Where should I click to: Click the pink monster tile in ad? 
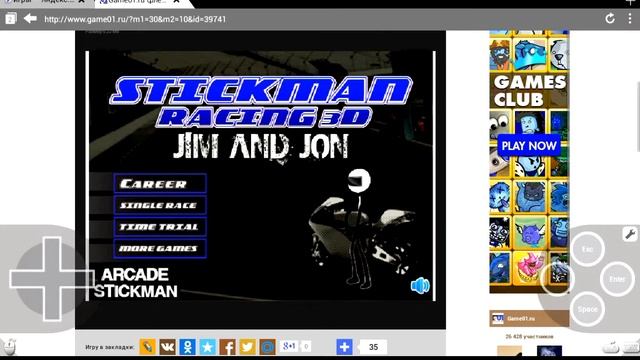point(529,268)
